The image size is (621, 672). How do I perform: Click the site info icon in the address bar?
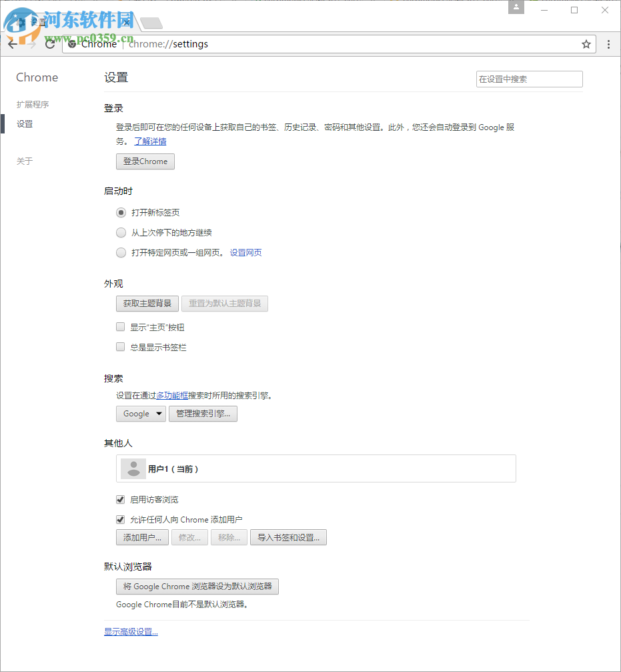[71, 44]
